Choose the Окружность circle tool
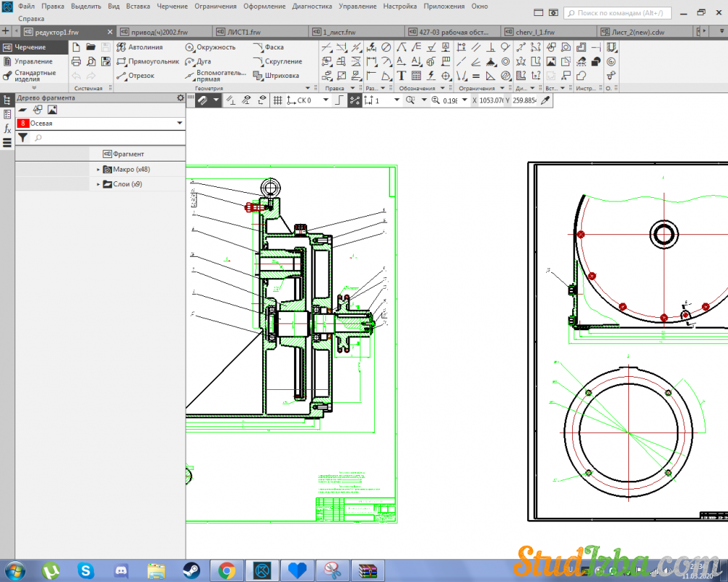 pos(210,47)
